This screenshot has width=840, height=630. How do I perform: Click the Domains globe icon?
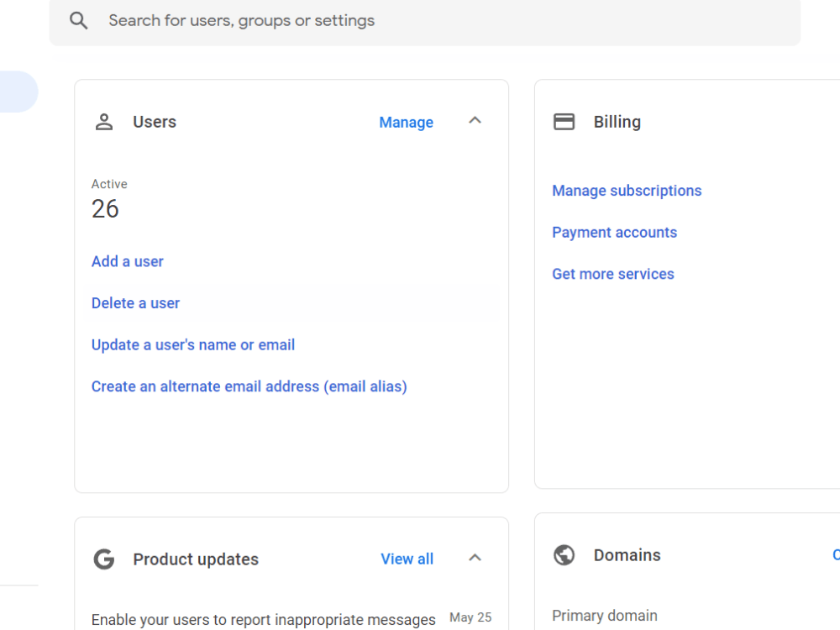coord(564,554)
